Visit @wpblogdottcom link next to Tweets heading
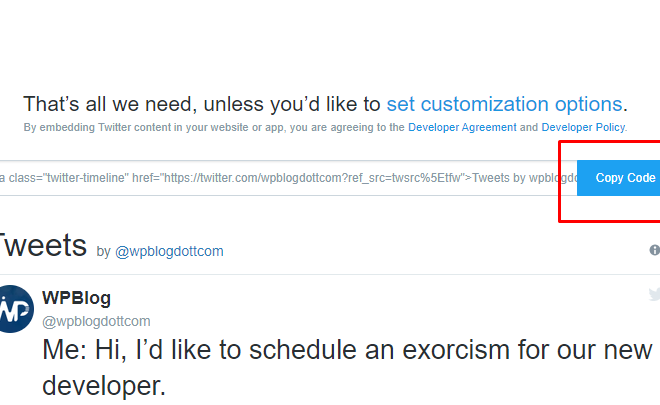Image resolution: width=660 pixels, height=405 pixels. coord(169,251)
